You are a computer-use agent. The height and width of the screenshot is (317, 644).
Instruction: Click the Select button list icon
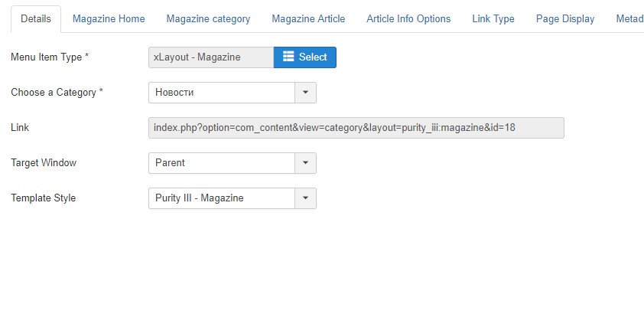click(288, 57)
